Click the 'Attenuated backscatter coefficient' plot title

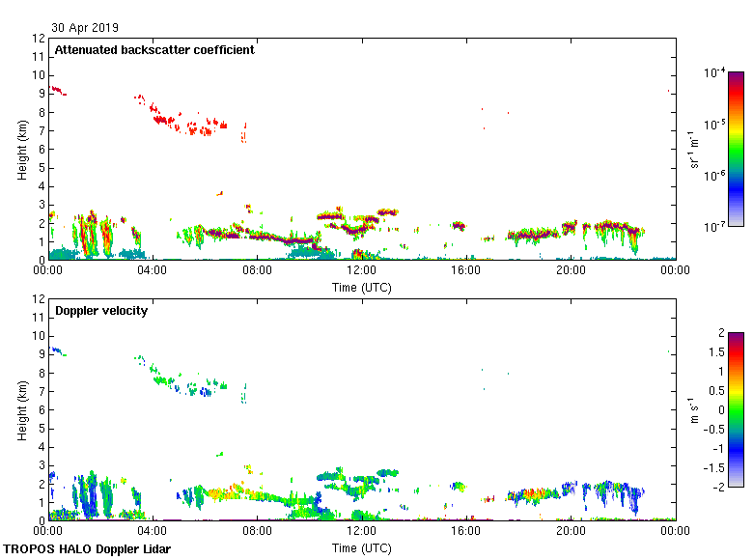click(154, 50)
